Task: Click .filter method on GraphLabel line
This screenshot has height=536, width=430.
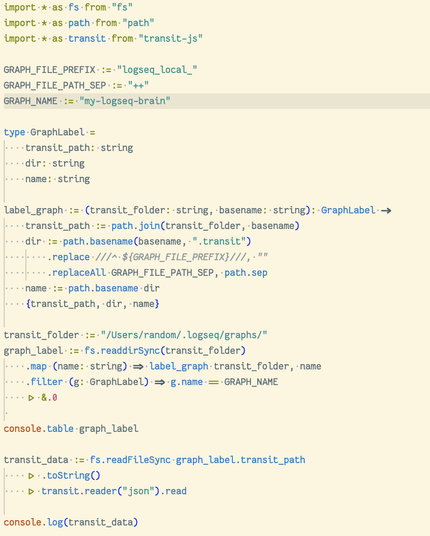Action: (44, 381)
